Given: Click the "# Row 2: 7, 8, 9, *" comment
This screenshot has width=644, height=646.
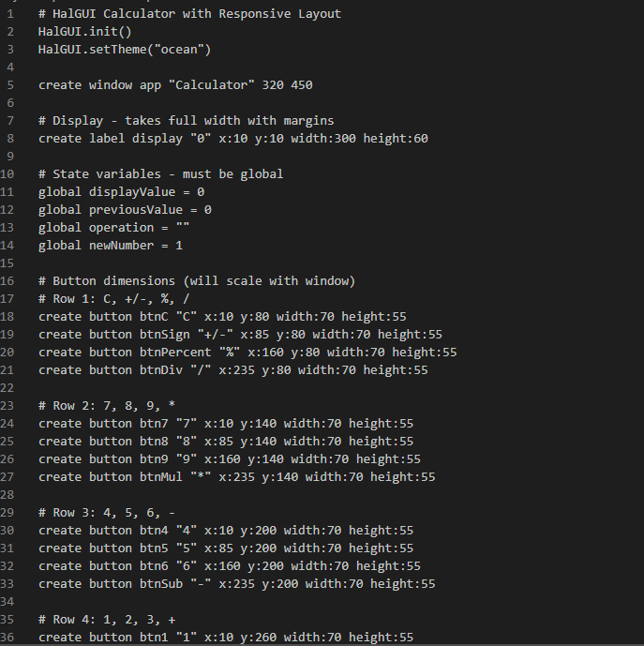Looking at the screenshot, I should [106, 406].
